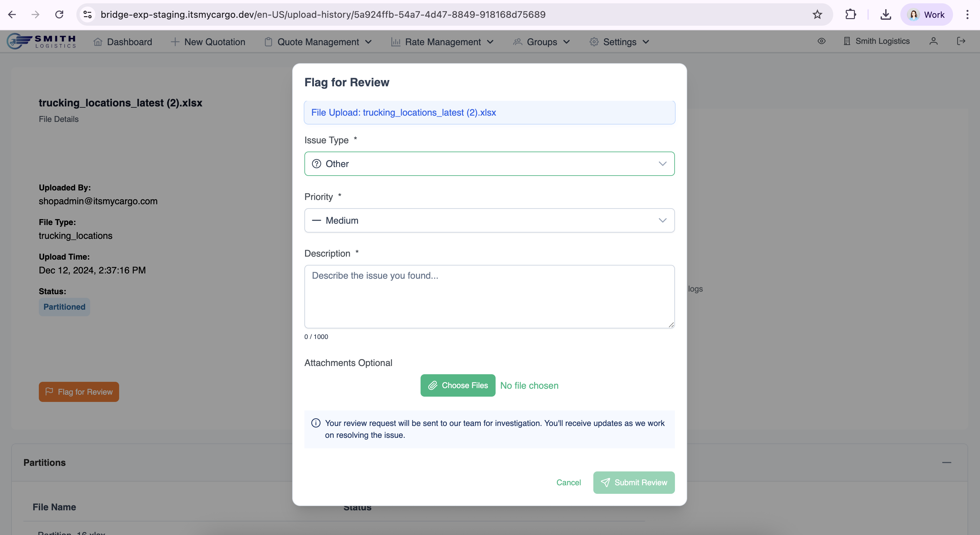Click the eye preview icon in header
This screenshot has height=535, width=980.
point(821,41)
